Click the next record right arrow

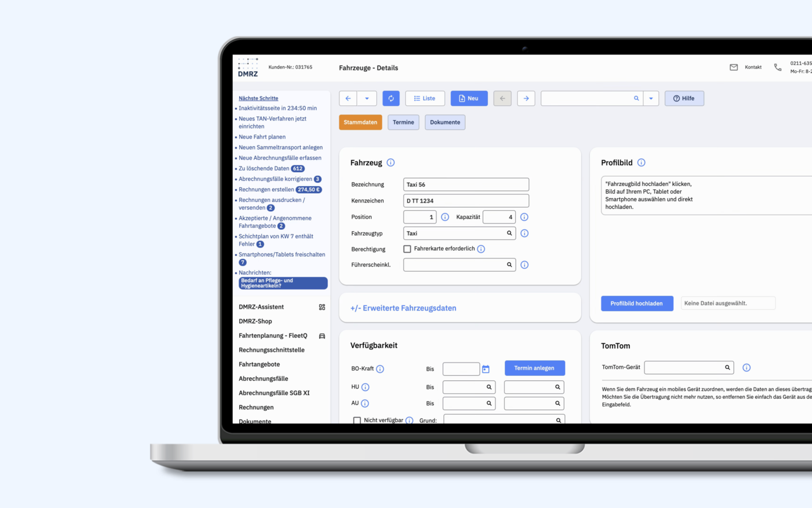pyautogui.click(x=526, y=98)
